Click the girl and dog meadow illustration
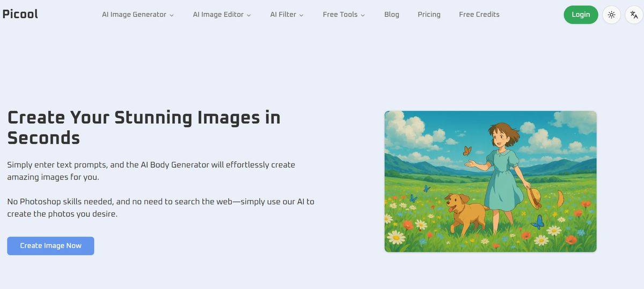The image size is (644, 289). coord(490,181)
